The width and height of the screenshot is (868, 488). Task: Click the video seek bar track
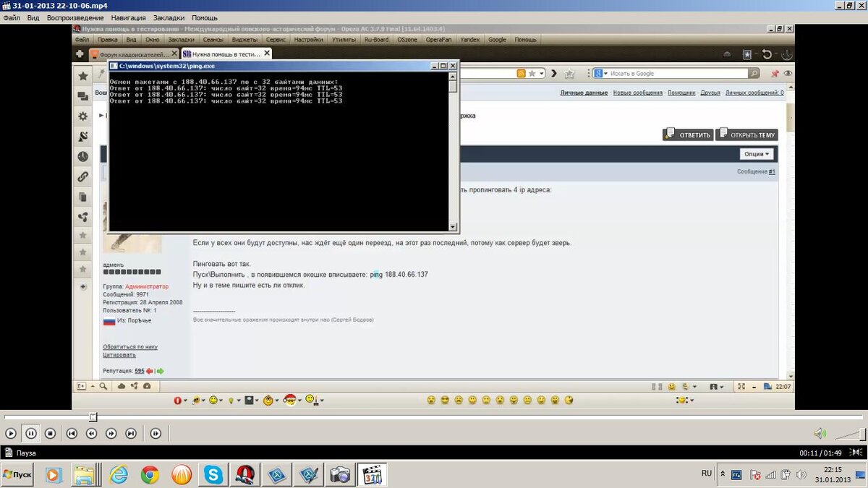[x=434, y=417]
